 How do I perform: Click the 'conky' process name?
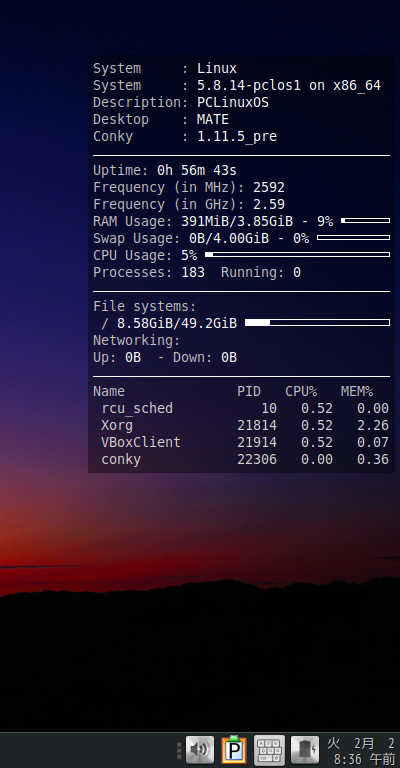coord(121,460)
